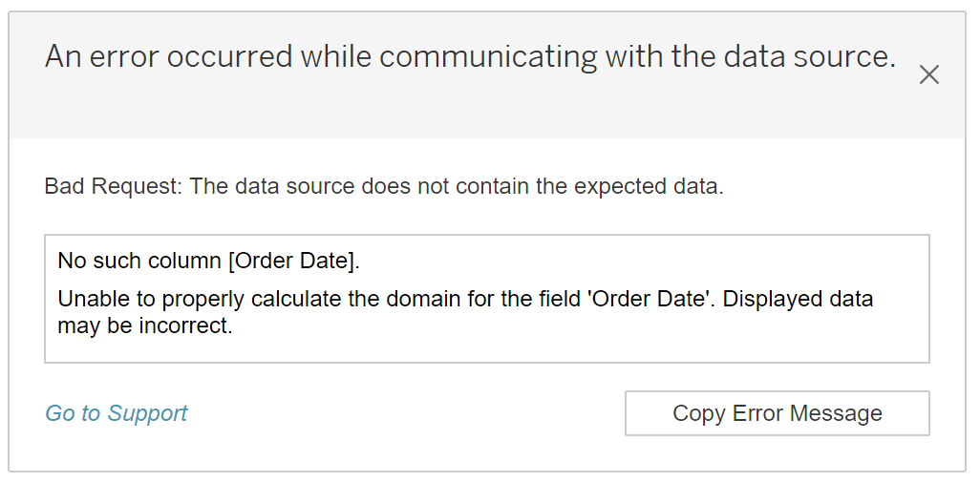Close the error dialog with the X icon
Viewport: 980px width, 482px height.
(x=928, y=75)
